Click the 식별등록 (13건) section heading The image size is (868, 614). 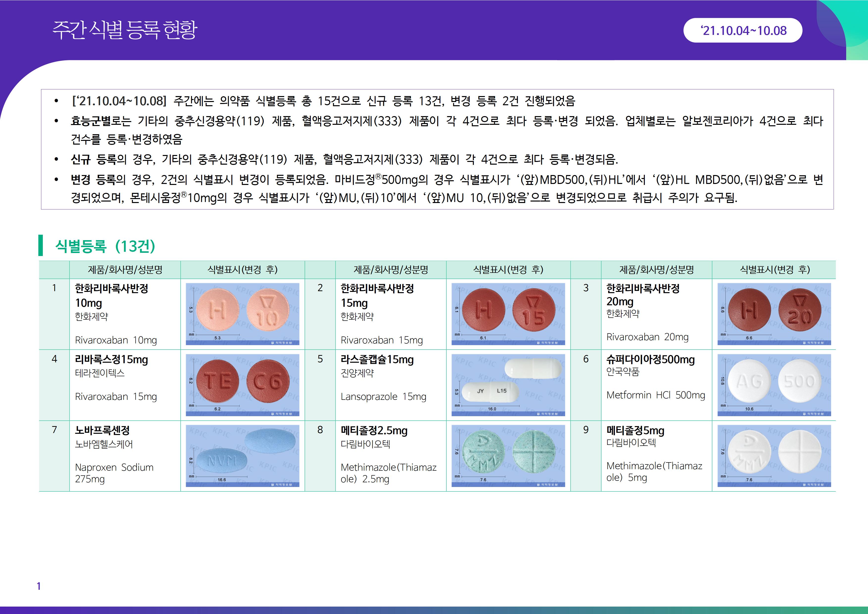pyautogui.click(x=105, y=246)
